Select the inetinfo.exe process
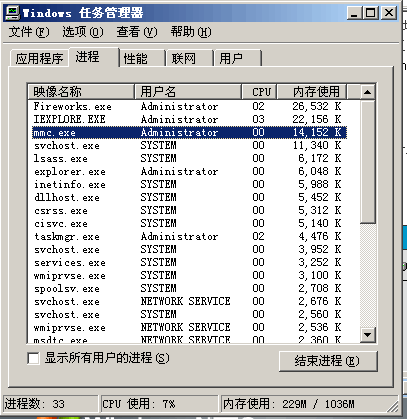The image size is (407, 419). click(x=189, y=184)
